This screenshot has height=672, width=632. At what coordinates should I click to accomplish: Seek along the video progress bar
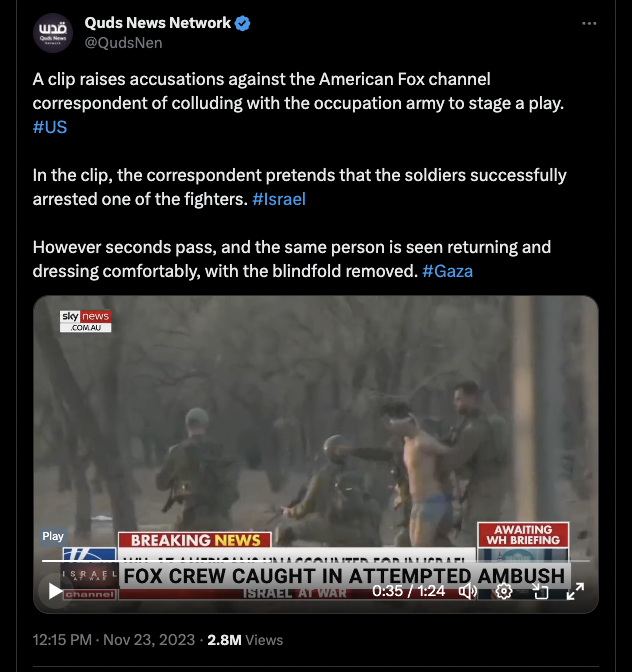pyautogui.click(x=316, y=561)
